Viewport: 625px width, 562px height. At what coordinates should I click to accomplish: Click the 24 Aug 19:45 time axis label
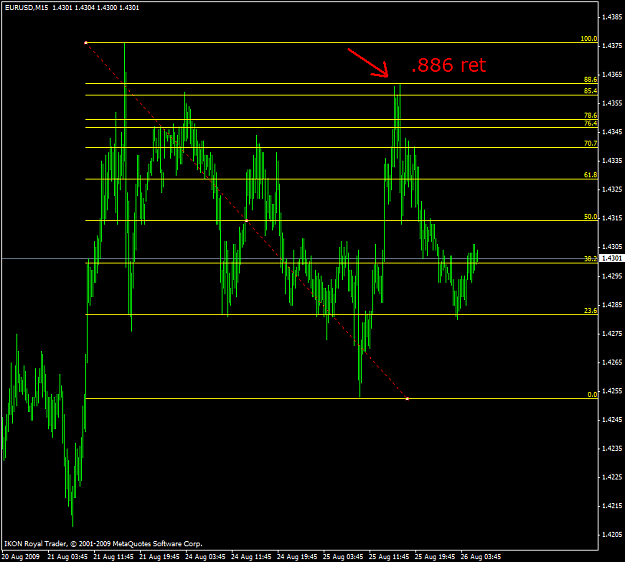pyautogui.click(x=297, y=556)
